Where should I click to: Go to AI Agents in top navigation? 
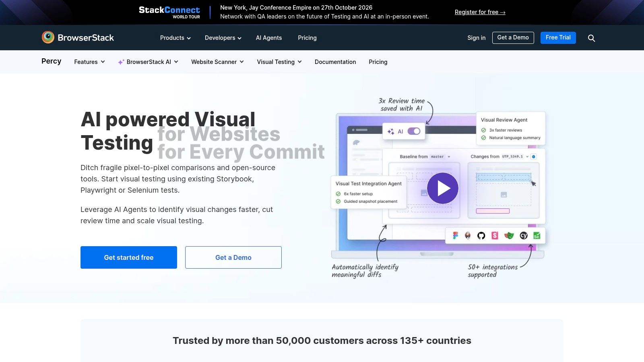(269, 38)
